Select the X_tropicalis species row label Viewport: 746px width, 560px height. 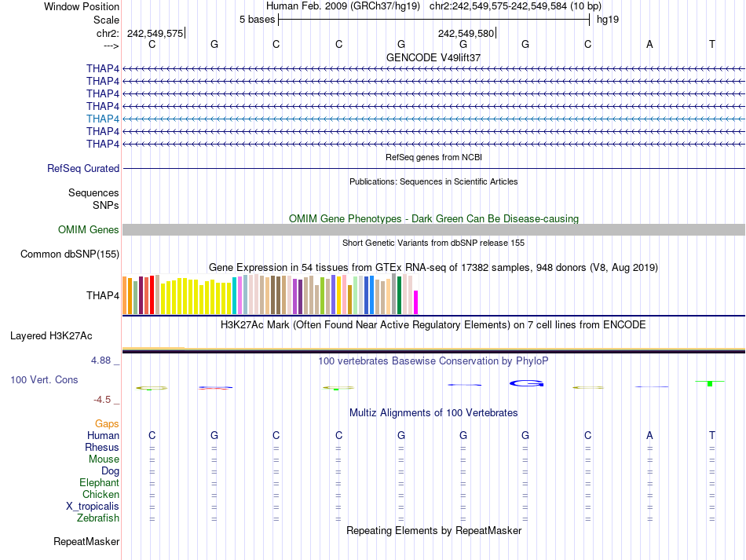point(93,507)
